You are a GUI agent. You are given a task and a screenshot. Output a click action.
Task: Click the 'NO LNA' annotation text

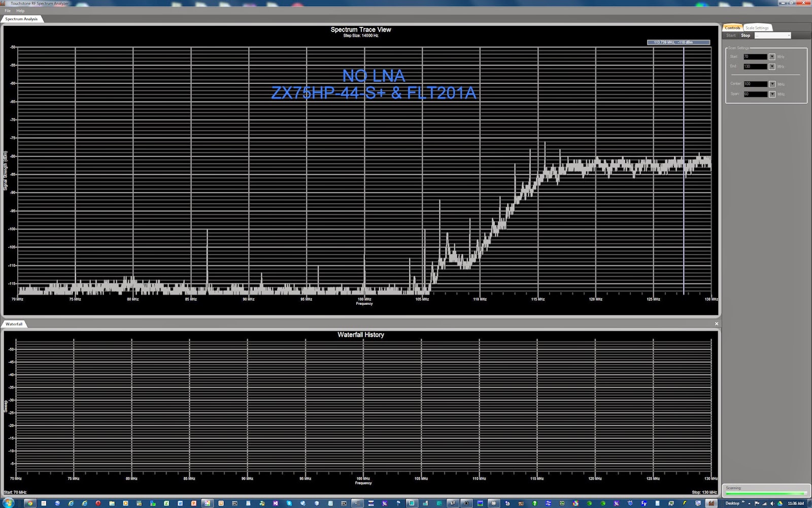[x=374, y=76]
